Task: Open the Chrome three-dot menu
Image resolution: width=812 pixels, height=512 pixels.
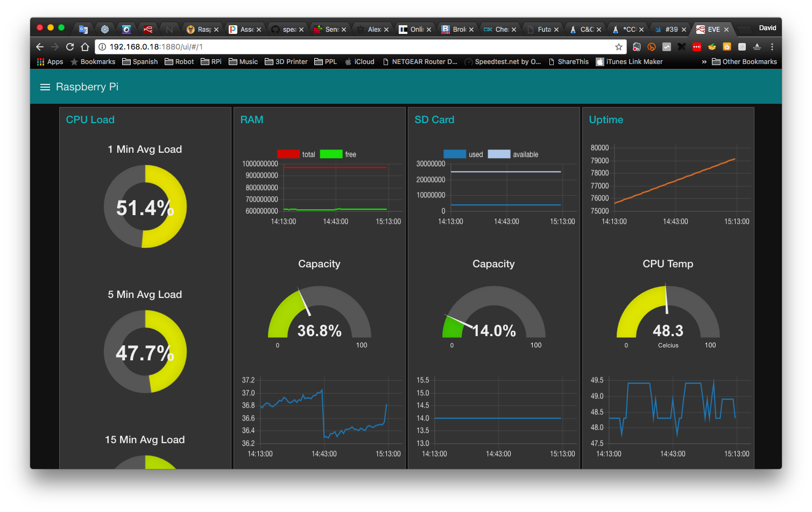Action: (x=772, y=47)
